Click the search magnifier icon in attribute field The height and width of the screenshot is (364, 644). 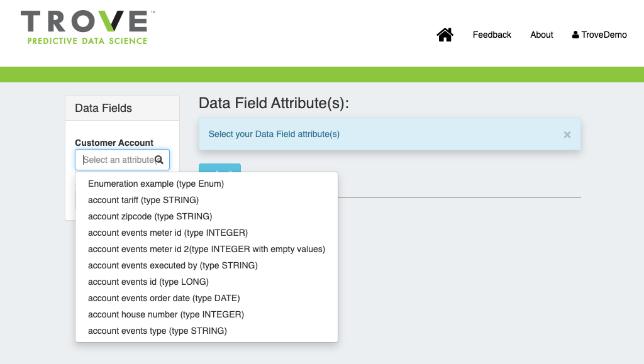pyautogui.click(x=159, y=160)
